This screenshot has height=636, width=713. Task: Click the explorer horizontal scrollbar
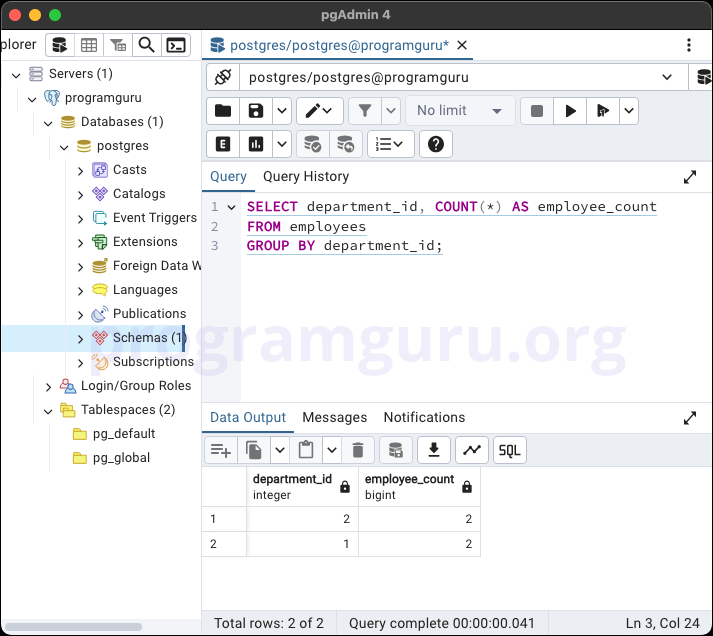(73, 627)
